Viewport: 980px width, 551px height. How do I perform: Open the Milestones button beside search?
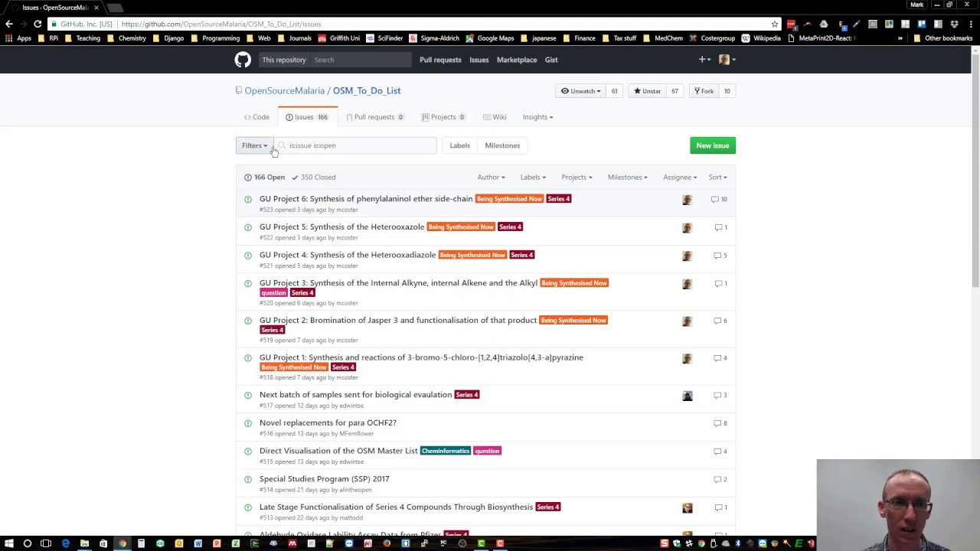[x=502, y=145]
